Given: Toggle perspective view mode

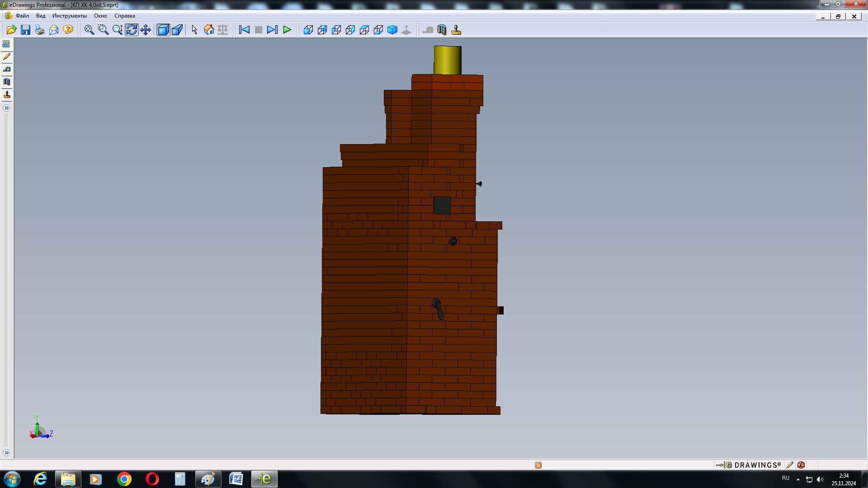Looking at the screenshot, I should click(177, 30).
